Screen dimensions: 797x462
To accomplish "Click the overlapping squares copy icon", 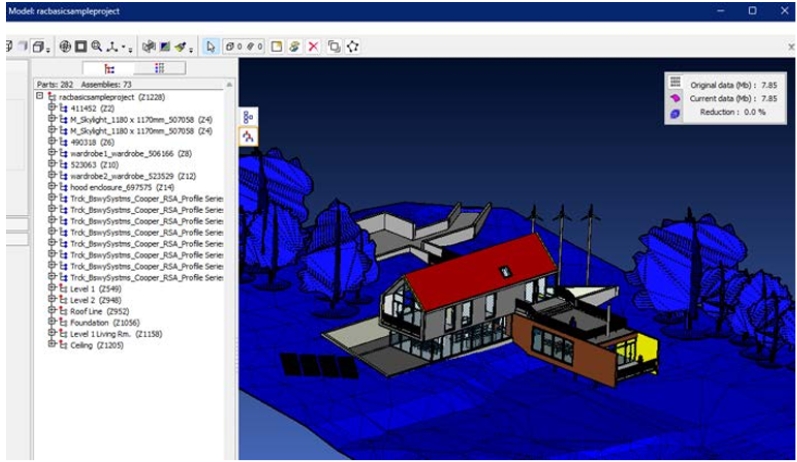I will (x=334, y=46).
